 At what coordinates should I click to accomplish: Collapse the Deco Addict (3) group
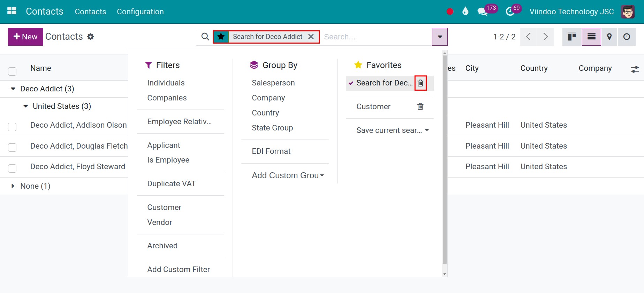click(x=47, y=89)
